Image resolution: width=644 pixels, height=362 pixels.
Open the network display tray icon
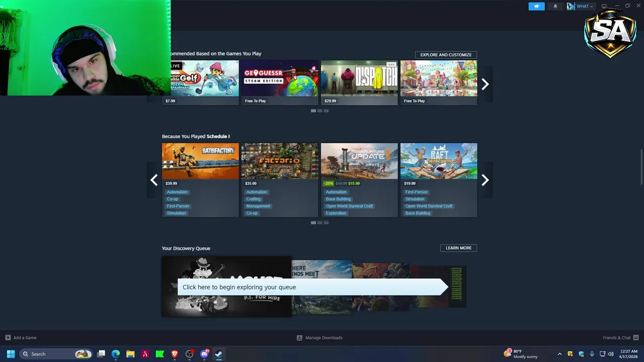click(x=602, y=354)
